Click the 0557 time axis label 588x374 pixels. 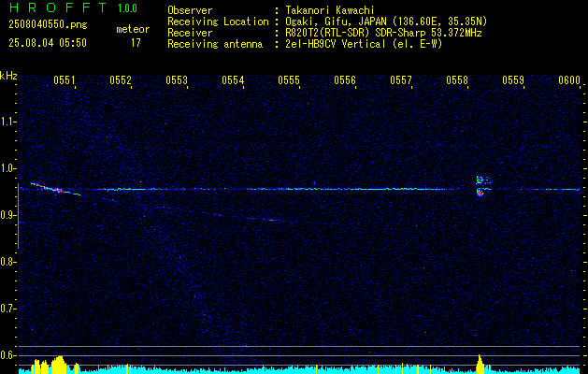(x=401, y=80)
